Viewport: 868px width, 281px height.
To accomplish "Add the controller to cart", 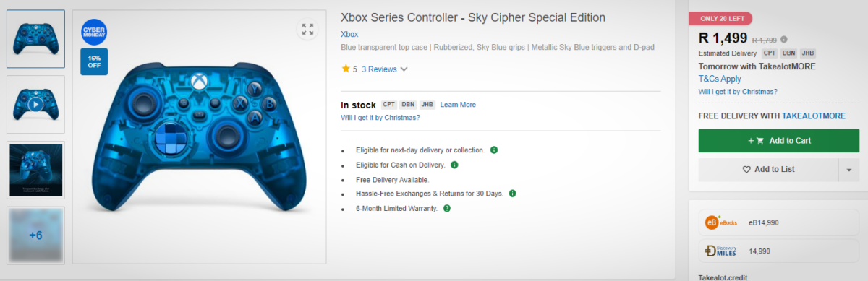I will (779, 141).
